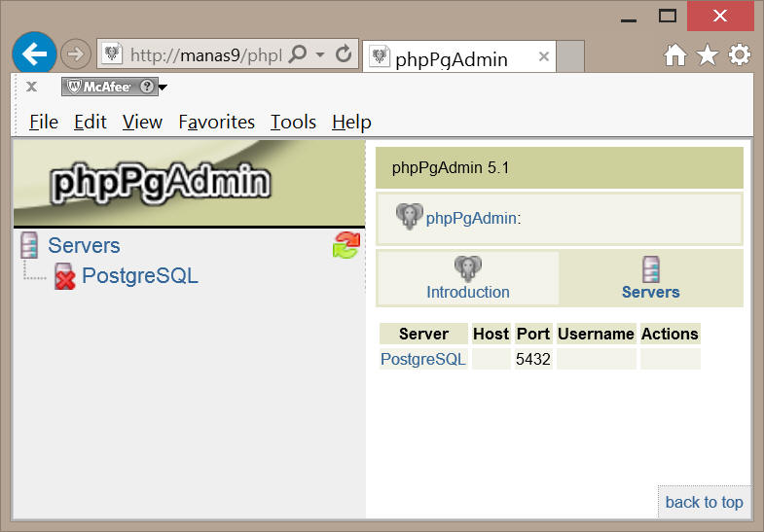The height and width of the screenshot is (532, 764).
Task: Switch to the Introduction tab
Action: (468, 292)
